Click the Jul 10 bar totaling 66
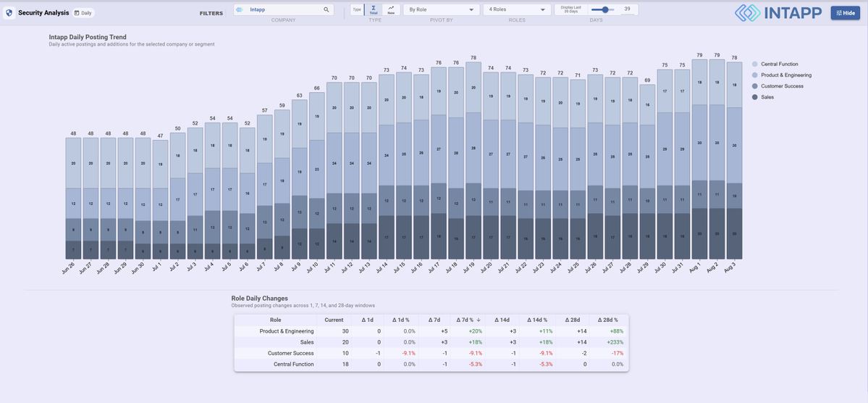The width and height of the screenshot is (868, 403). (316, 175)
